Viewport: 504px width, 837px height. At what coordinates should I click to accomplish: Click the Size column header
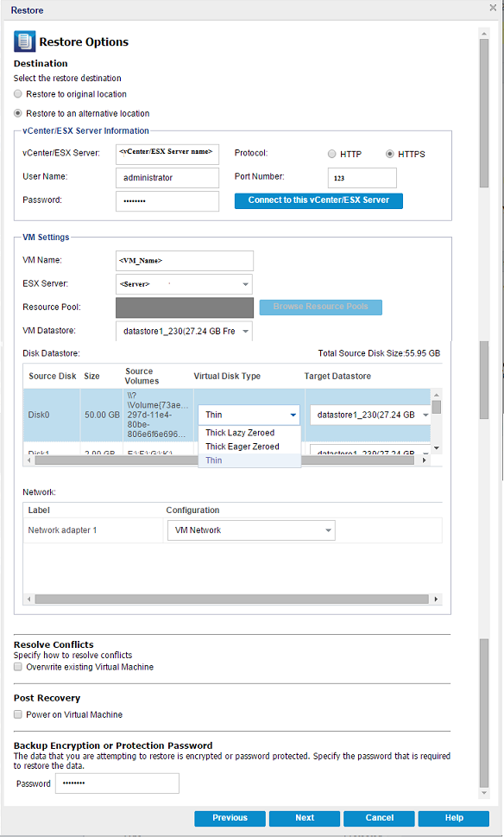pyautogui.click(x=91, y=376)
